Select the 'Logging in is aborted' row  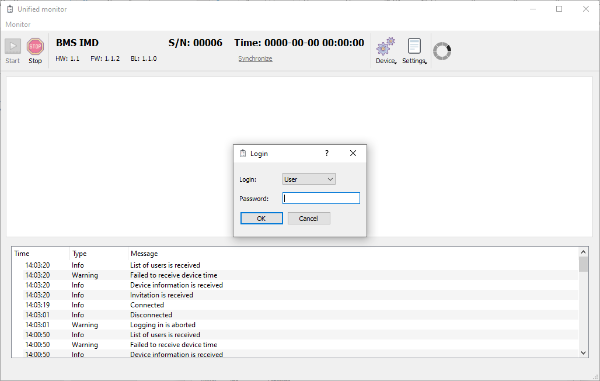coord(295,325)
